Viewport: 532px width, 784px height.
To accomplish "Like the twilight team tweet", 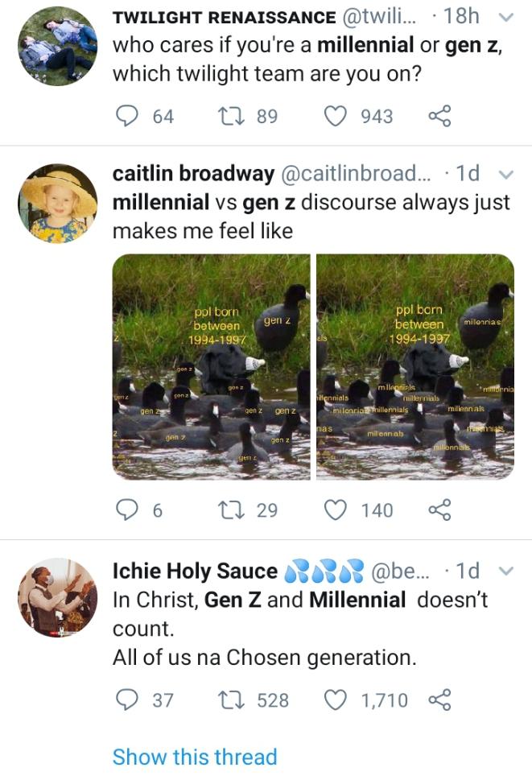I will [335, 117].
